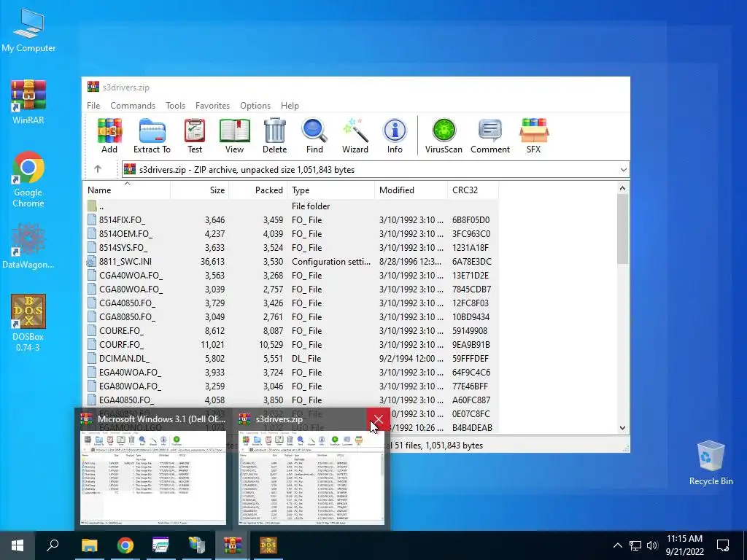Click the taskbar search magnifier
Screen dimensions: 747x560
click(x=53, y=545)
